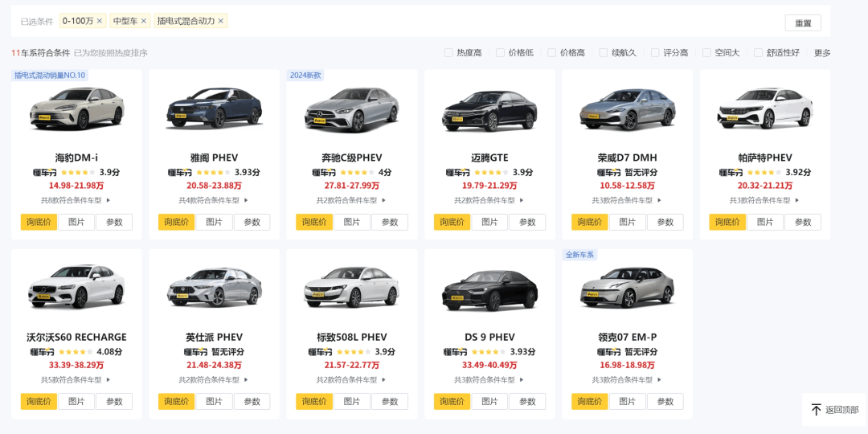Click the 懂车分 logo under 标致508L PHEV
Image resolution: width=868 pixels, height=434 pixels.
click(x=319, y=351)
